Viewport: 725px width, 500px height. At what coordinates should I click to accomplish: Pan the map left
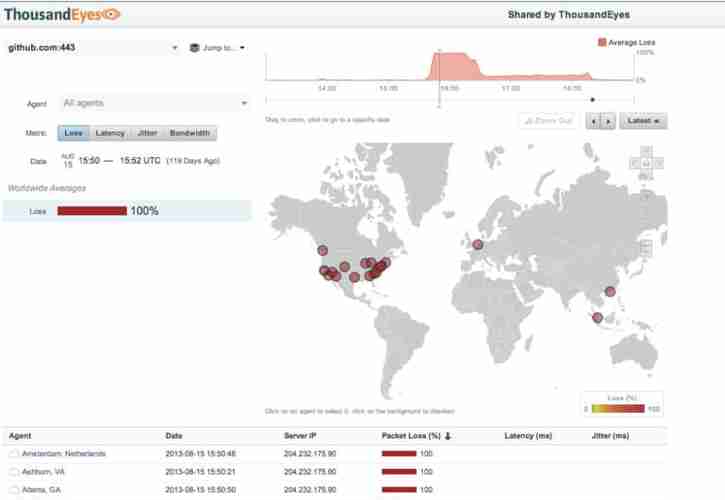point(635,163)
